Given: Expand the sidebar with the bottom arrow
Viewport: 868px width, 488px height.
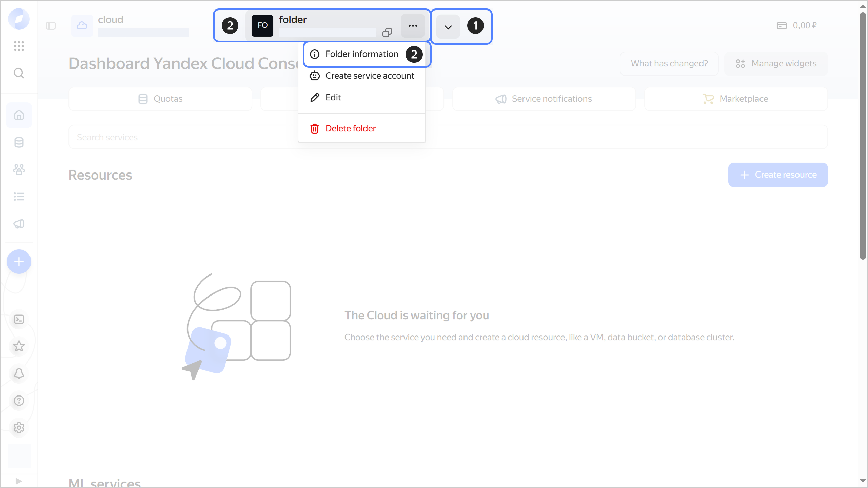Looking at the screenshot, I should [x=19, y=481].
